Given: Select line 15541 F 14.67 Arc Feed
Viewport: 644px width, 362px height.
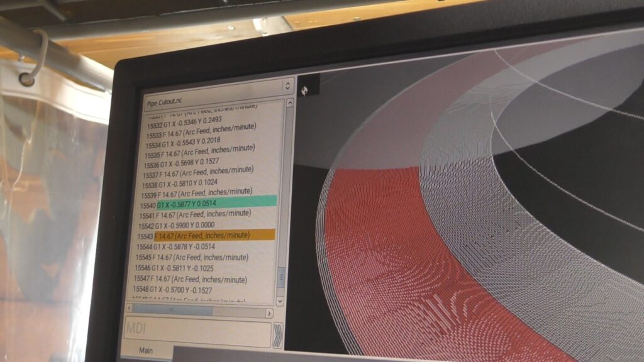Looking at the screenshot, I should [x=195, y=214].
